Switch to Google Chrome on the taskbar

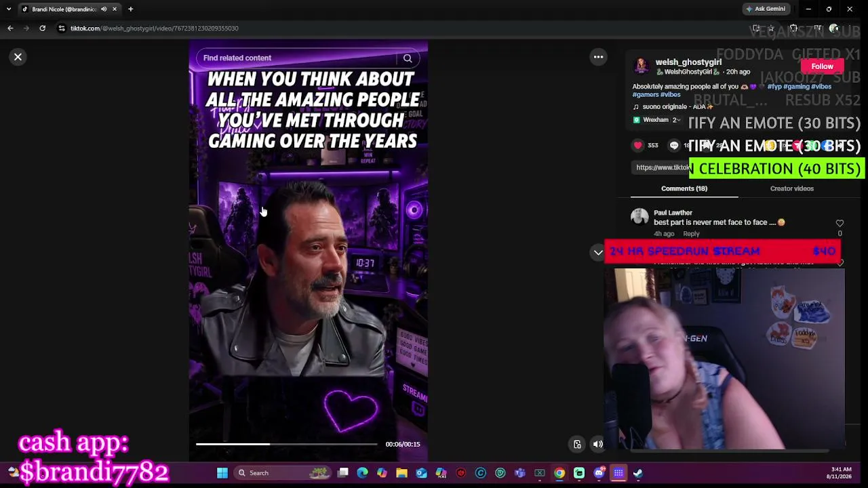(559, 473)
